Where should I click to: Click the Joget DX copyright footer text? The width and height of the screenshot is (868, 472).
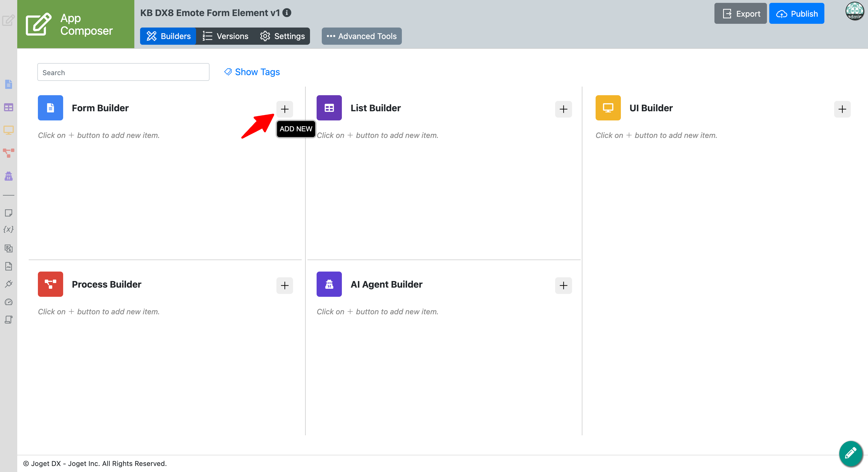click(x=95, y=464)
